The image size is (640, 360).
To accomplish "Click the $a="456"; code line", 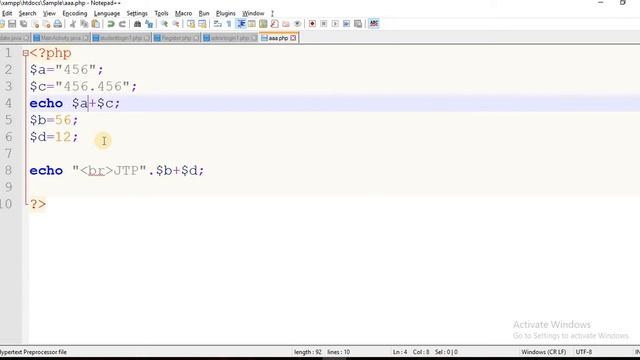I will (67, 70).
